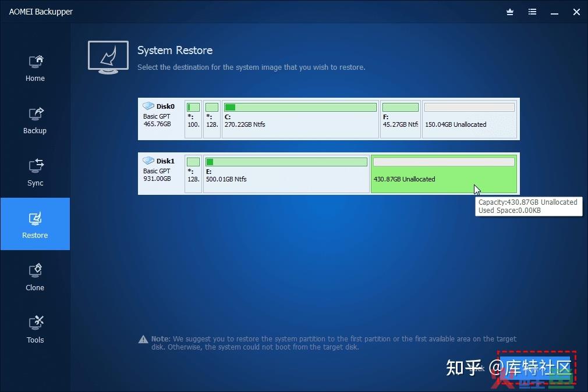The image size is (588, 392).
Task: Click the System Restore monitor icon
Action: (108, 58)
